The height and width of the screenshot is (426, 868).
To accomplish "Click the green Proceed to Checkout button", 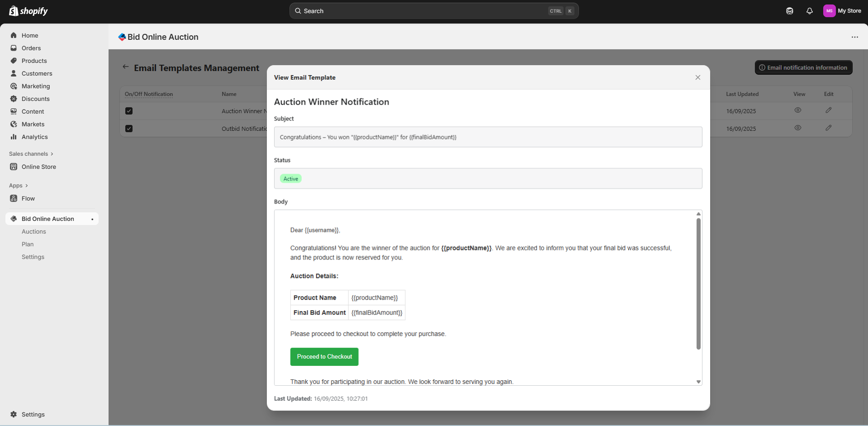I will tap(324, 357).
